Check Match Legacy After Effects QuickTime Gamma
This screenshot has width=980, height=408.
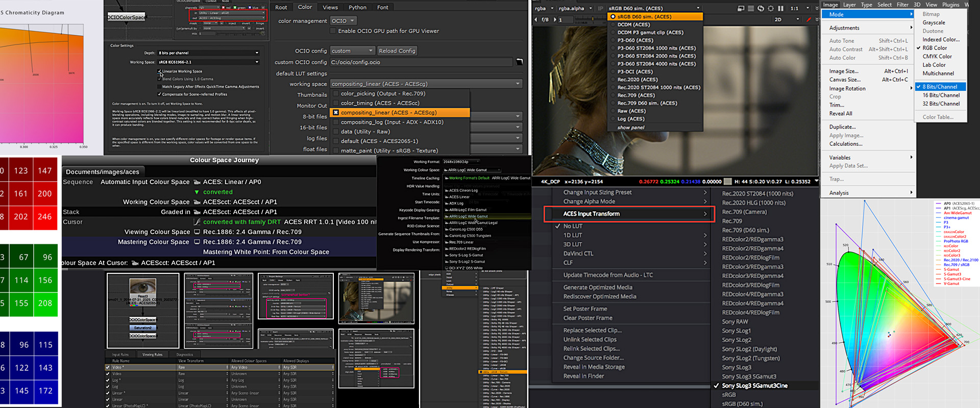(x=160, y=87)
